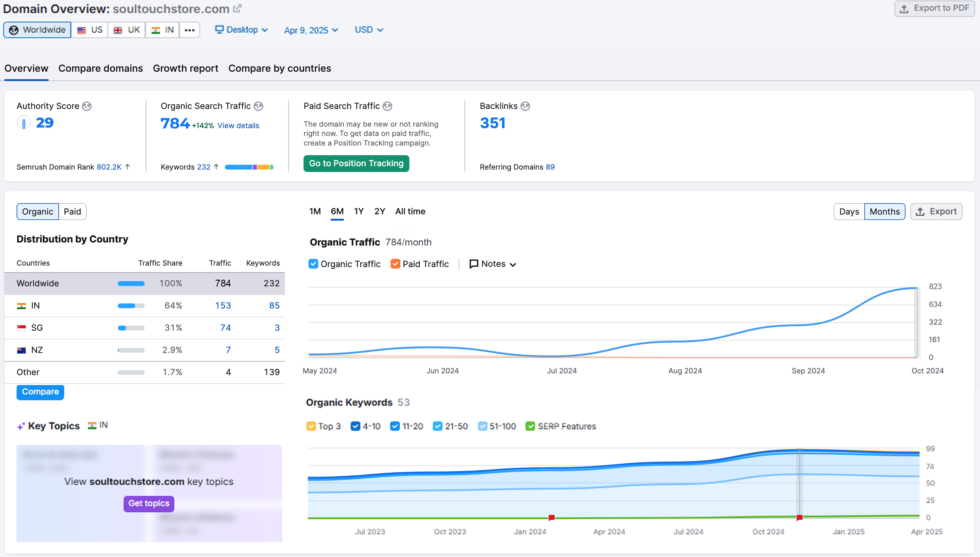Select the 1M time range

(315, 212)
